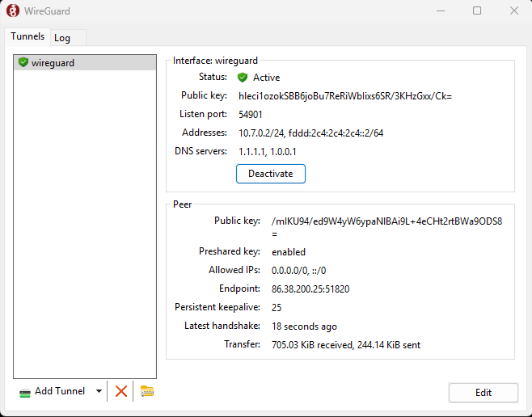Close the WireGuard window
532x417 pixels.
[514, 11]
